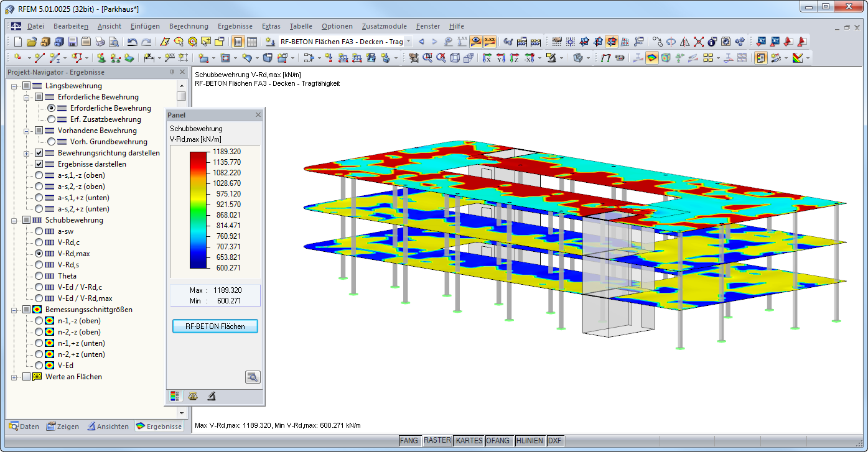Click the magnifier button in the Panel
The width and height of the screenshot is (868, 452).
253,377
